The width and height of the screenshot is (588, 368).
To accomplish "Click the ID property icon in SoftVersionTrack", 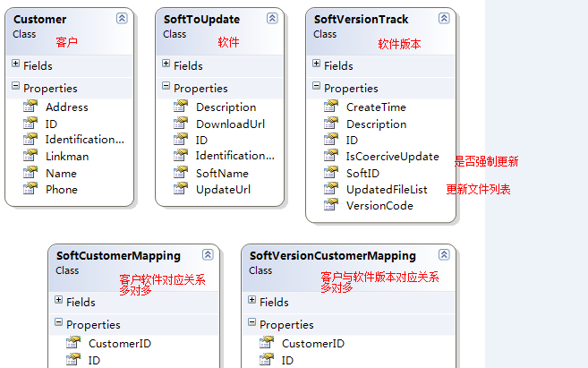I will [331, 139].
